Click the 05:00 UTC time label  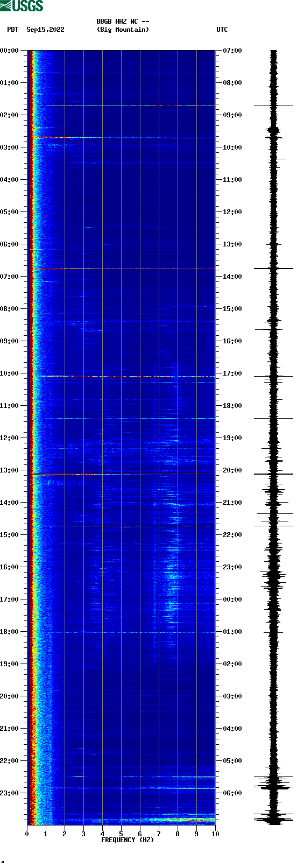(x=232, y=761)
